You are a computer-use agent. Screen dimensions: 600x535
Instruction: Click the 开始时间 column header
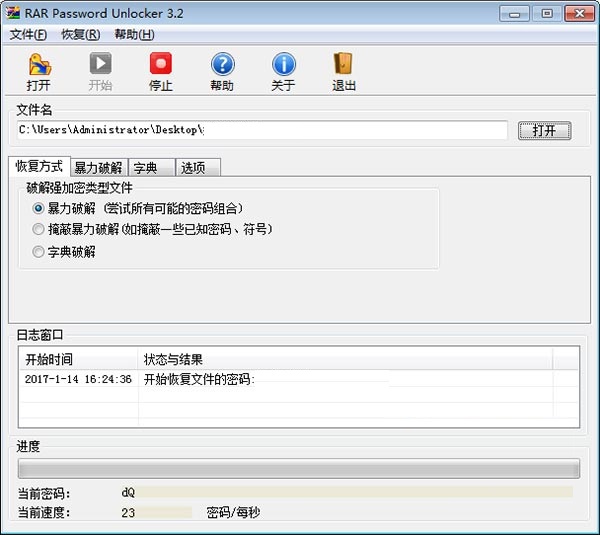click(x=78, y=359)
